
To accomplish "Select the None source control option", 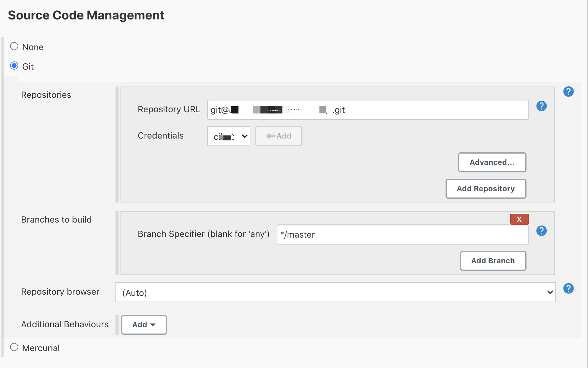I will (14, 46).
